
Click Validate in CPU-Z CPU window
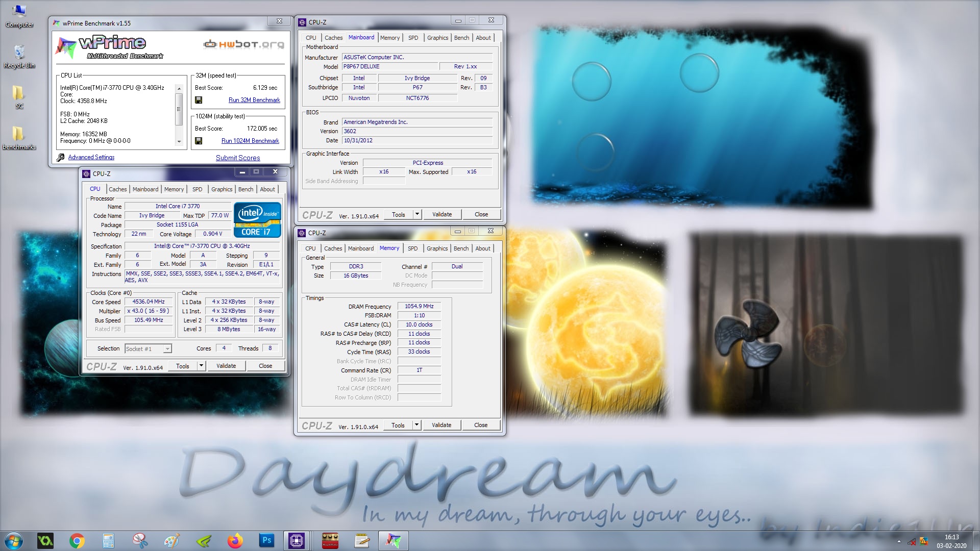226,366
